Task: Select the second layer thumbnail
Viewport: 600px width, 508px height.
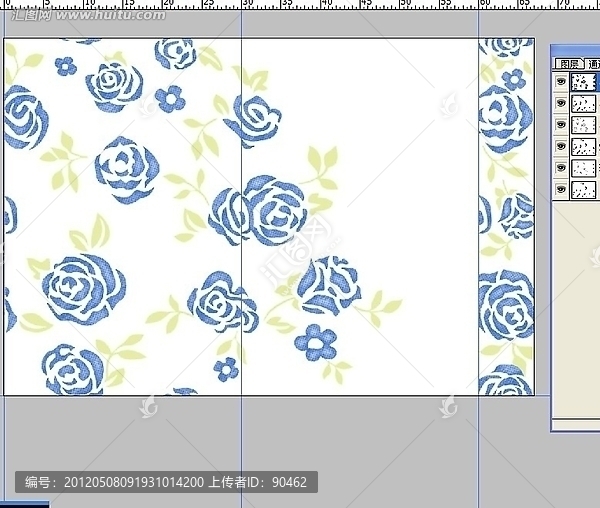Action: (584, 103)
